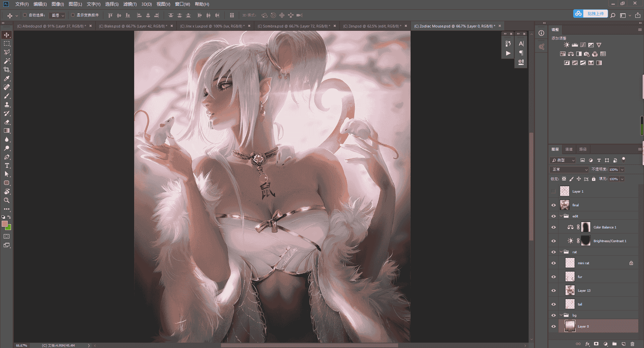Viewport: 644px width, 348px height.
Task: Collapse the edit layer group
Action: click(x=561, y=216)
